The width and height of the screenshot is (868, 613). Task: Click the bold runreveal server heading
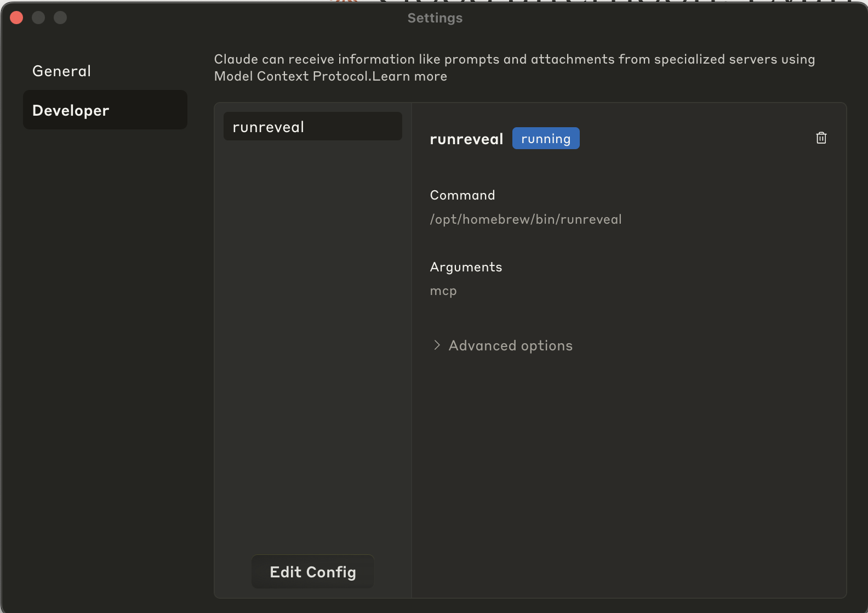pos(466,139)
